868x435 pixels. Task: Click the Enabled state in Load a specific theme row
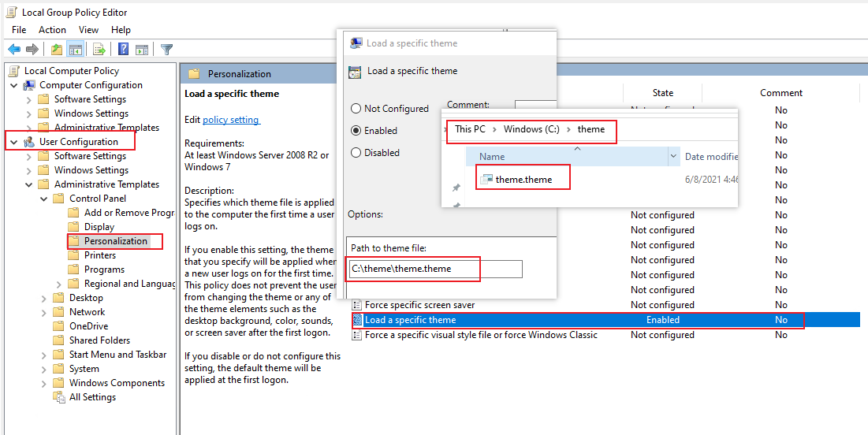point(662,320)
